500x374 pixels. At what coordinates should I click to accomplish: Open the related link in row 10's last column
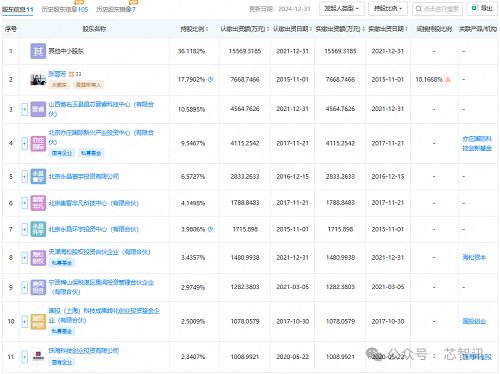pos(474,321)
